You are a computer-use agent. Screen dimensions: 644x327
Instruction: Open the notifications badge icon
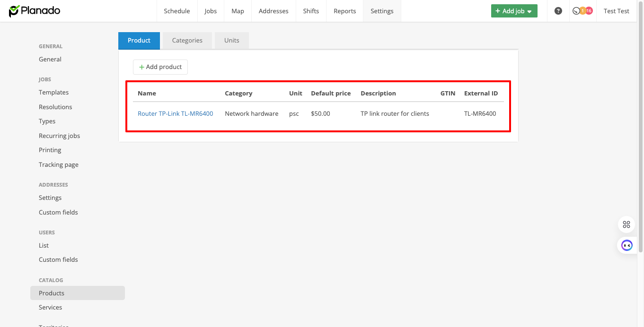point(582,11)
